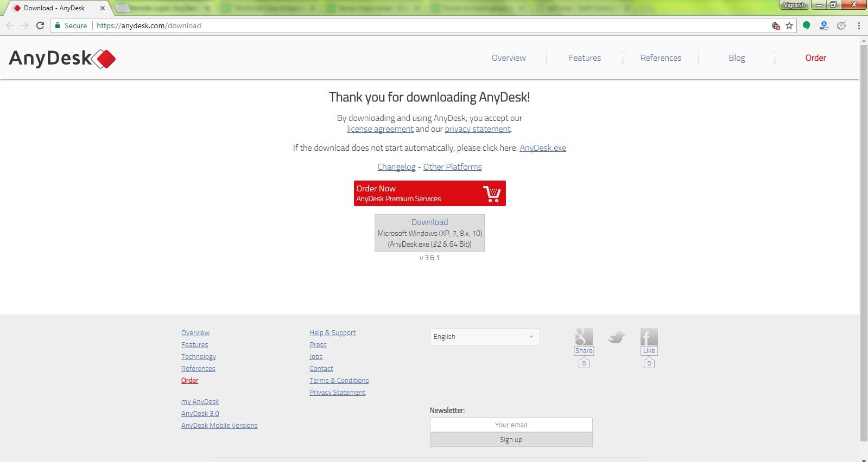Open the AnyDesk 3.0 footer link
The height and width of the screenshot is (462, 868).
pyautogui.click(x=200, y=414)
